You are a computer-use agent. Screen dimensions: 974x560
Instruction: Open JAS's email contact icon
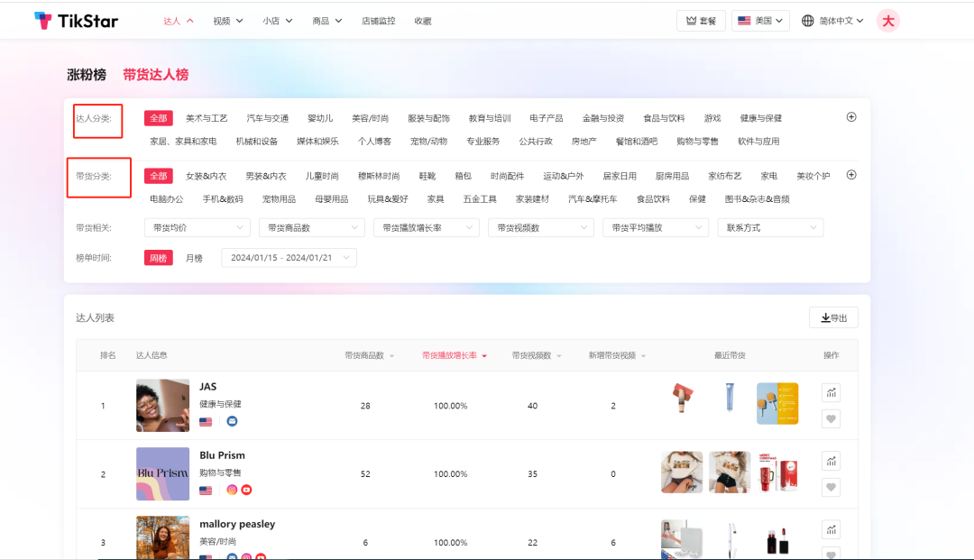click(233, 421)
